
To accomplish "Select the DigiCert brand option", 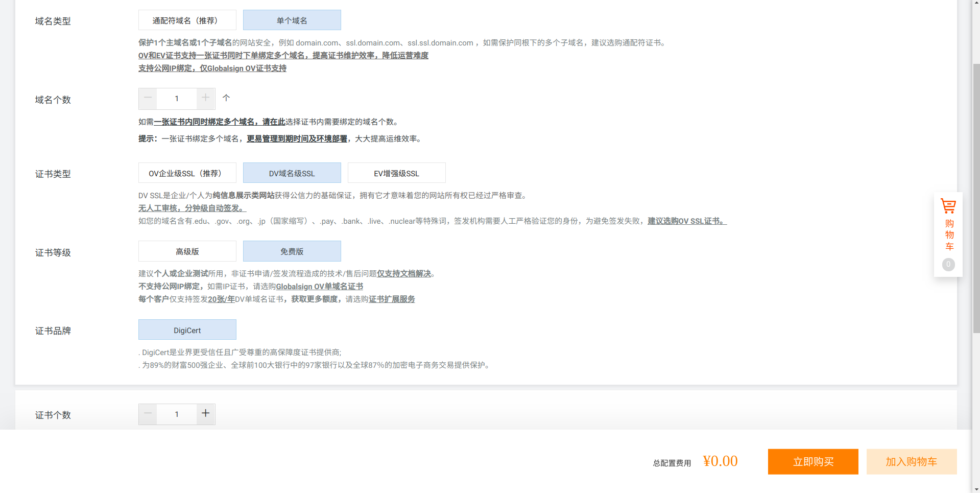I will coord(187,330).
